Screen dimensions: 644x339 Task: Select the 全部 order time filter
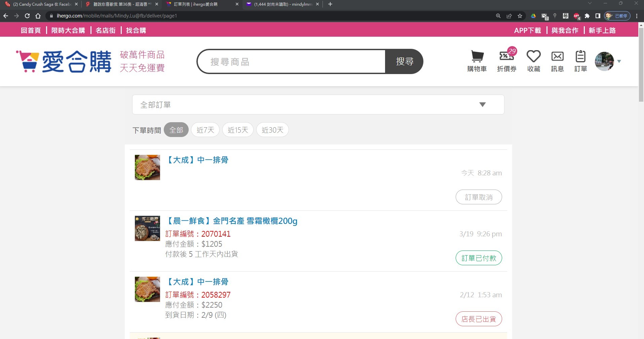(x=176, y=130)
